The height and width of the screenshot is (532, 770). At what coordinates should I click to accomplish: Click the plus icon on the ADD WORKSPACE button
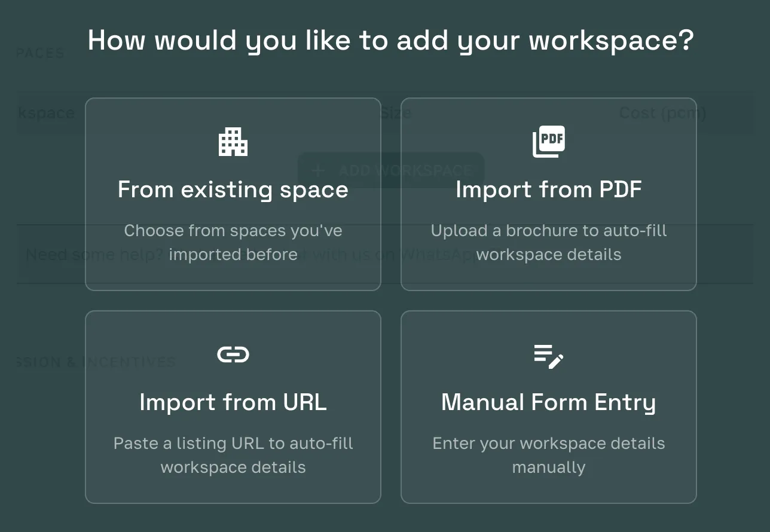coord(317,170)
